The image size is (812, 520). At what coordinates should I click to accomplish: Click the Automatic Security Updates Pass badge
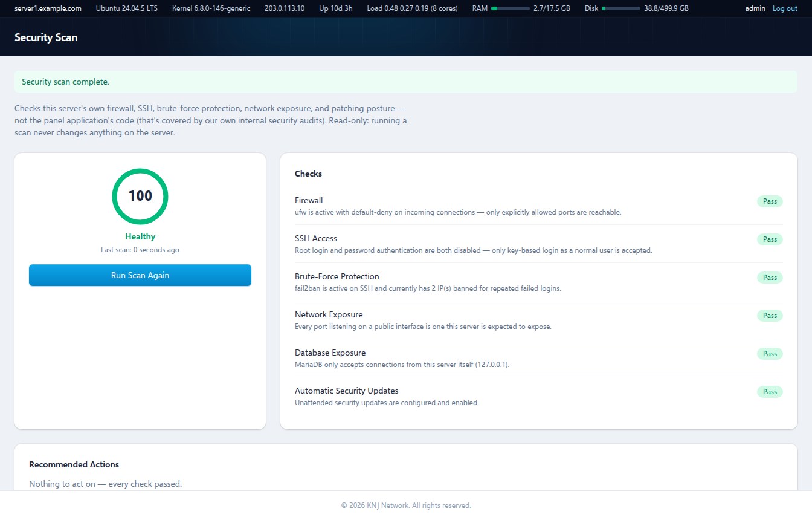coord(770,392)
